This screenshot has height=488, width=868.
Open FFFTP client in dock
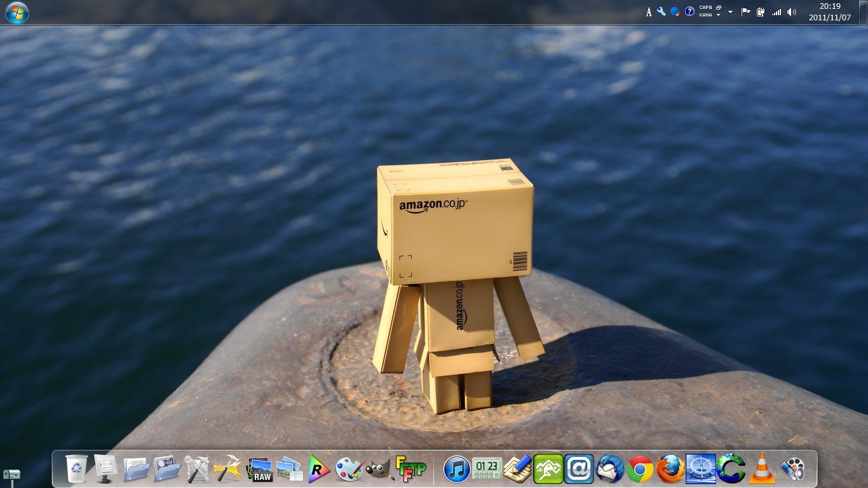(410, 469)
